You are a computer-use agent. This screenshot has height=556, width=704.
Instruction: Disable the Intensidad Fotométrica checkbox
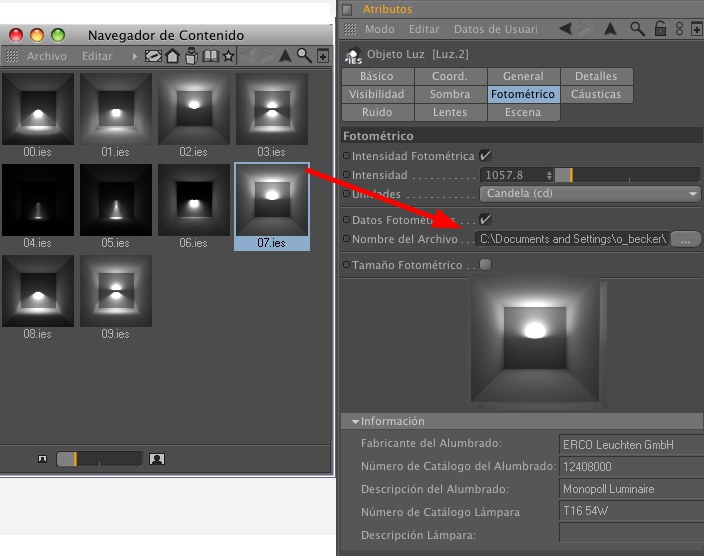pos(486,156)
